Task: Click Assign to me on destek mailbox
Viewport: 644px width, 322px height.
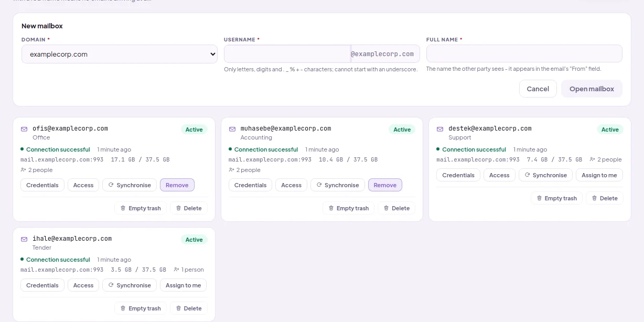Action: (599, 175)
